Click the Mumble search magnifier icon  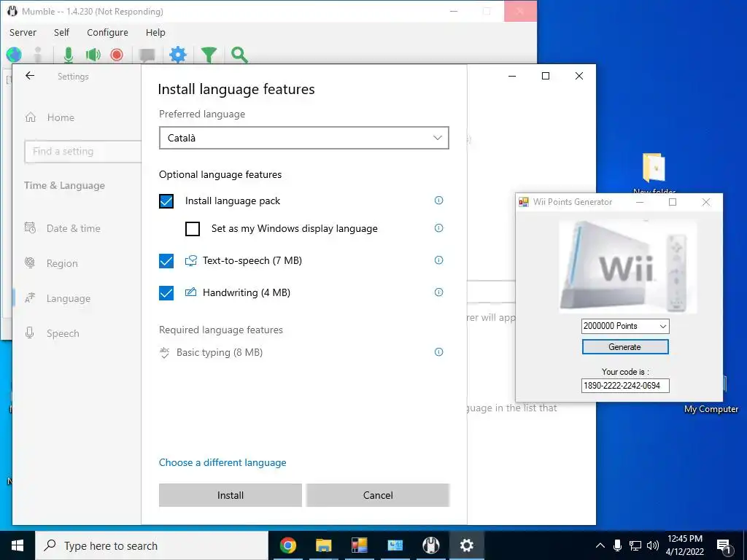[239, 55]
